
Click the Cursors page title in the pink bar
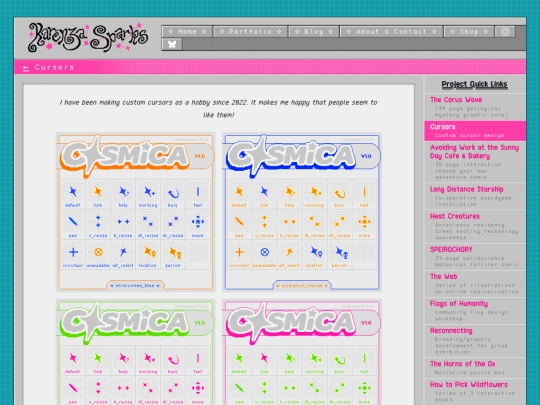pyautogui.click(x=54, y=68)
